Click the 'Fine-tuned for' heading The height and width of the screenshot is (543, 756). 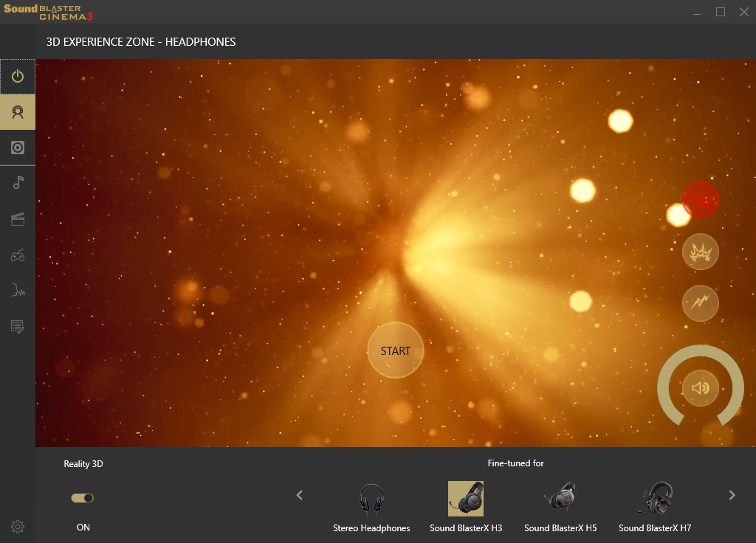pos(515,463)
